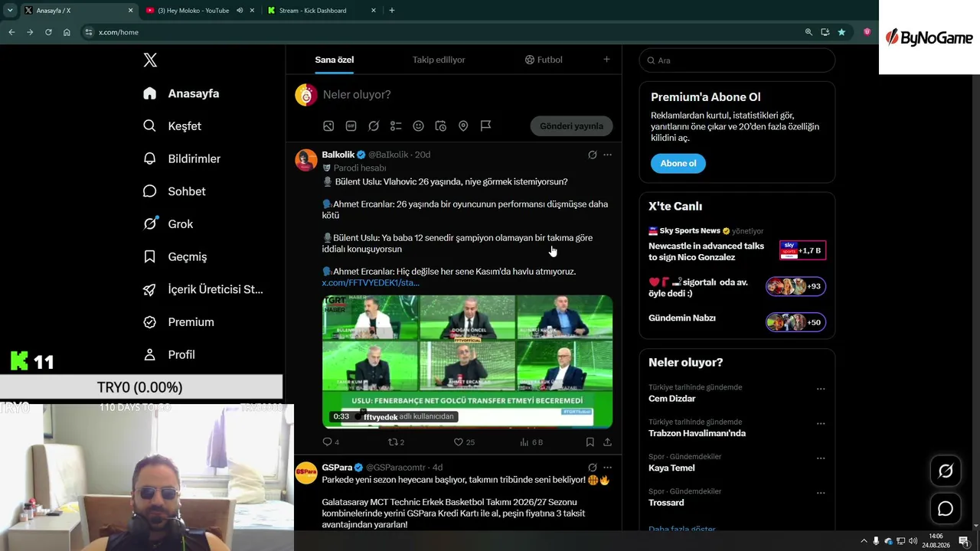Switch to the Sana özel tab

point(335,60)
